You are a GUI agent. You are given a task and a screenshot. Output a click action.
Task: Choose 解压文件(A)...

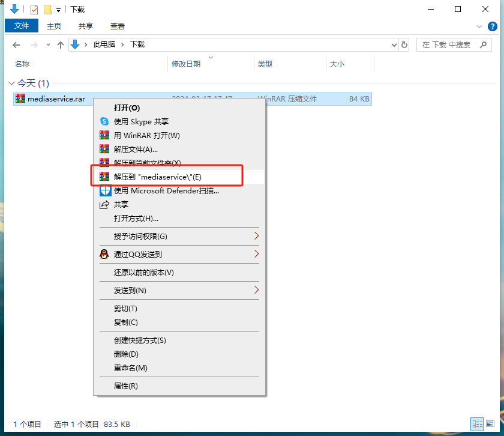pos(179,150)
